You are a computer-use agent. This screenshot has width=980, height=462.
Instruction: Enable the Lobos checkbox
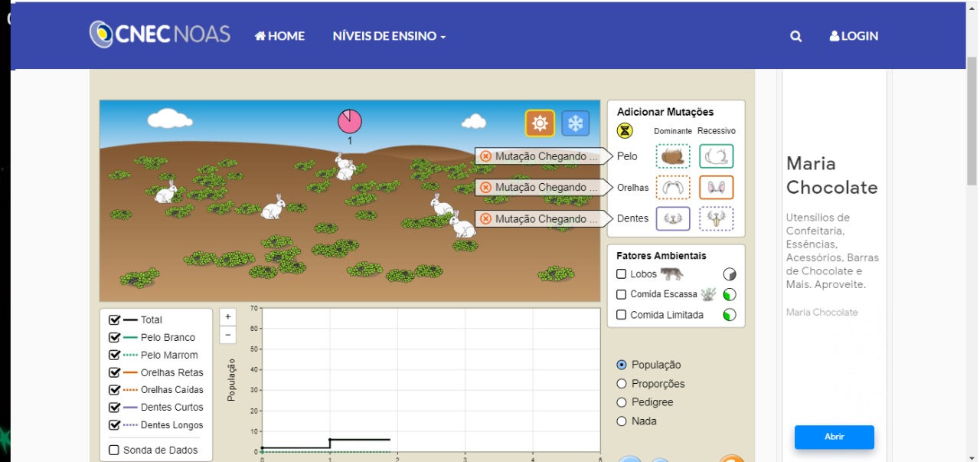622,274
